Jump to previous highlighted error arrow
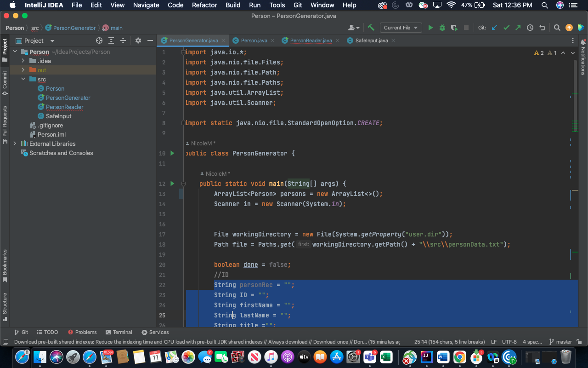This screenshot has height=368, width=588. tap(564, 53)
